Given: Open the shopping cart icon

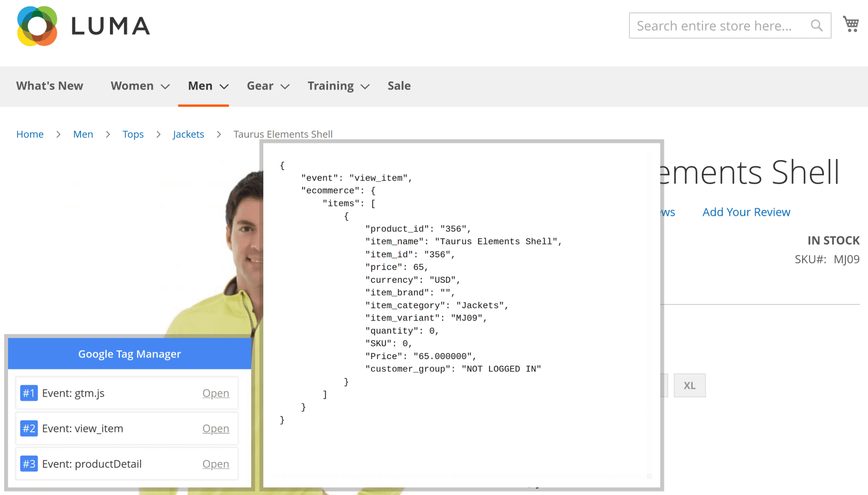Looking at the screenshot, I should click(x=851, y=24).
